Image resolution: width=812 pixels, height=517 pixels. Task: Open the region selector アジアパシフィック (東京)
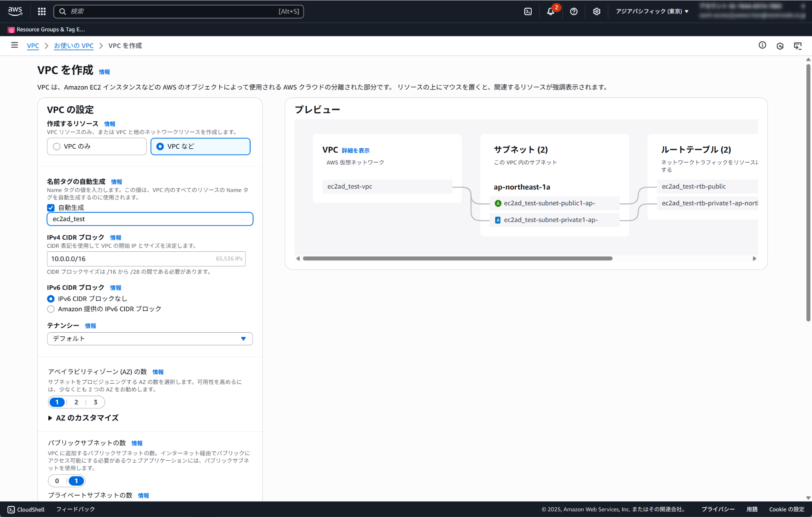pos(652,11)
